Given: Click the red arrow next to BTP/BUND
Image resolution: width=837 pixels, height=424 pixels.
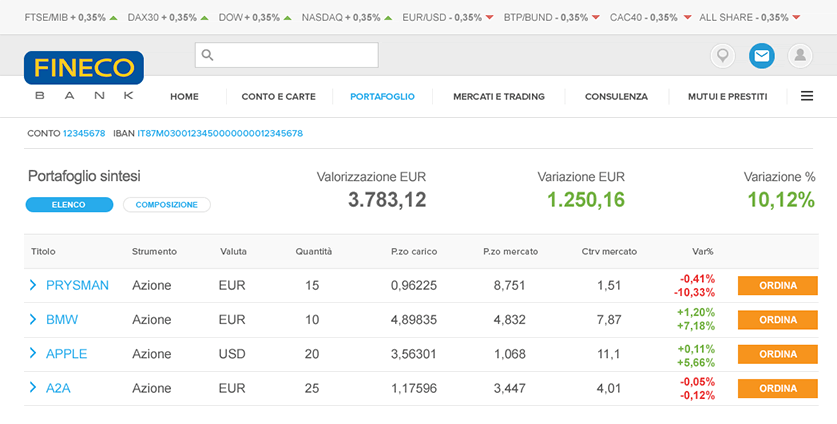Looking at the screenshot, I should 596,18.
